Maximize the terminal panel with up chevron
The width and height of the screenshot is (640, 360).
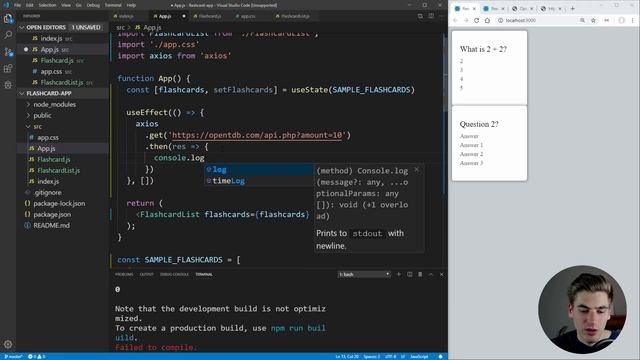pos(431,274)
